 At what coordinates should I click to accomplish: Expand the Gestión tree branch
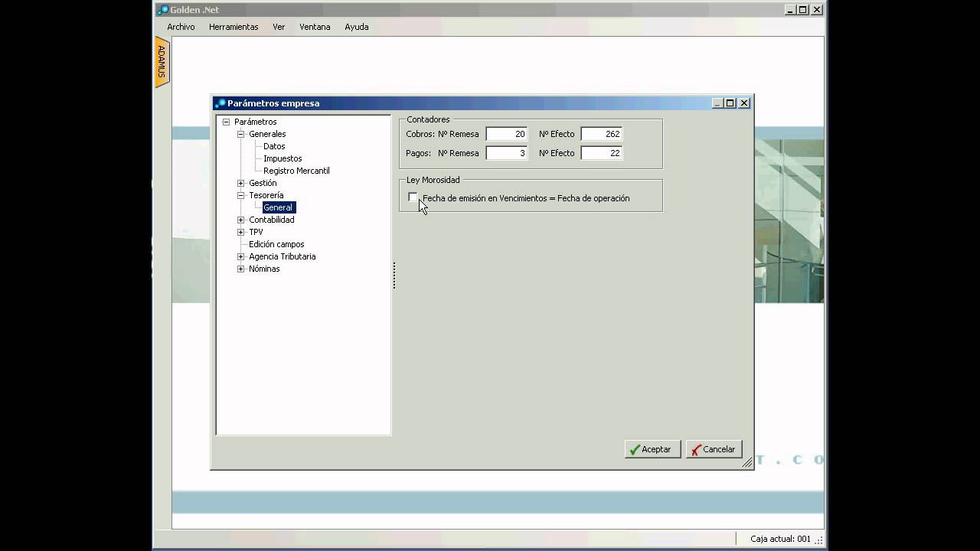[x=240, y=183]
